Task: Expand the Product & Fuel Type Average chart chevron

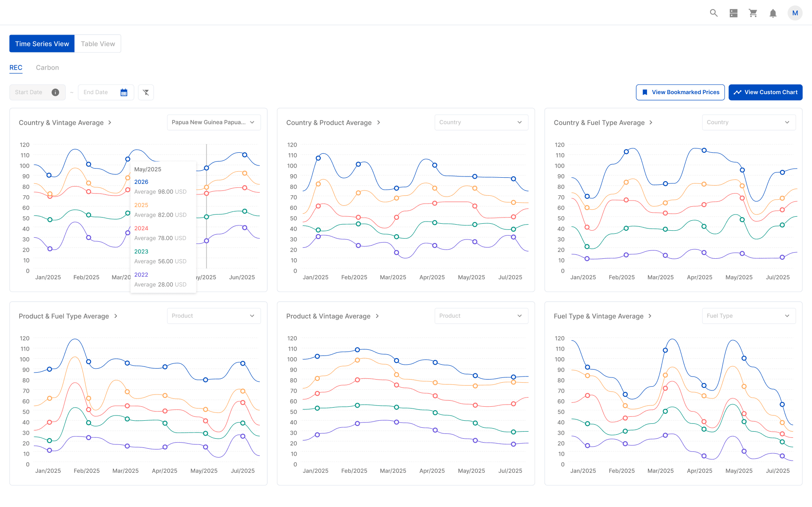Action: pyautogui.click(x=116, y=316)
